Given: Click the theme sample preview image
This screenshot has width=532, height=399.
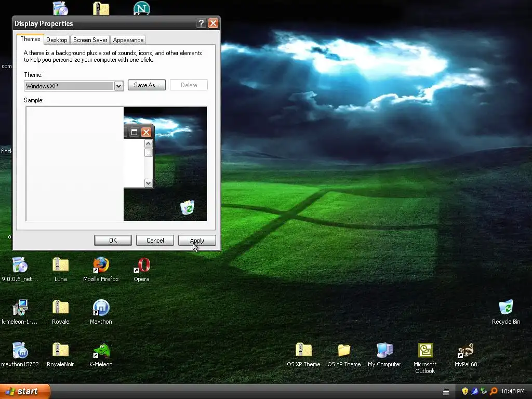Looking at the screenshot, I should [116, 164].
